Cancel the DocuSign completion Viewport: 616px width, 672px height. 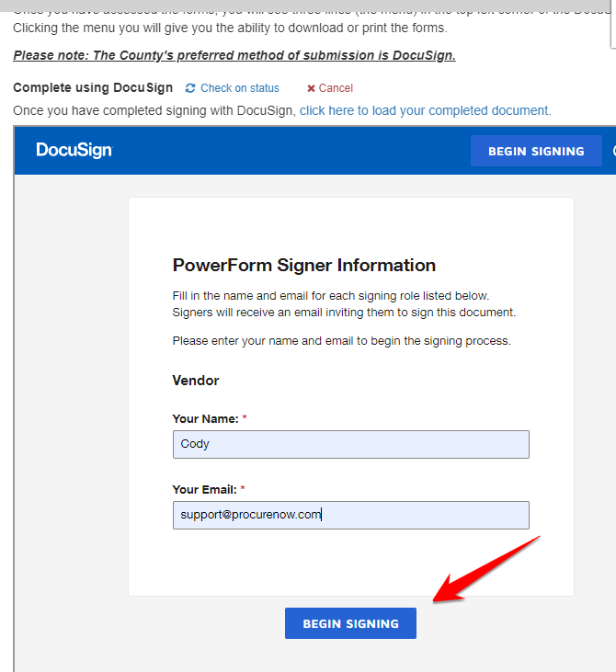tap(336, 88)
